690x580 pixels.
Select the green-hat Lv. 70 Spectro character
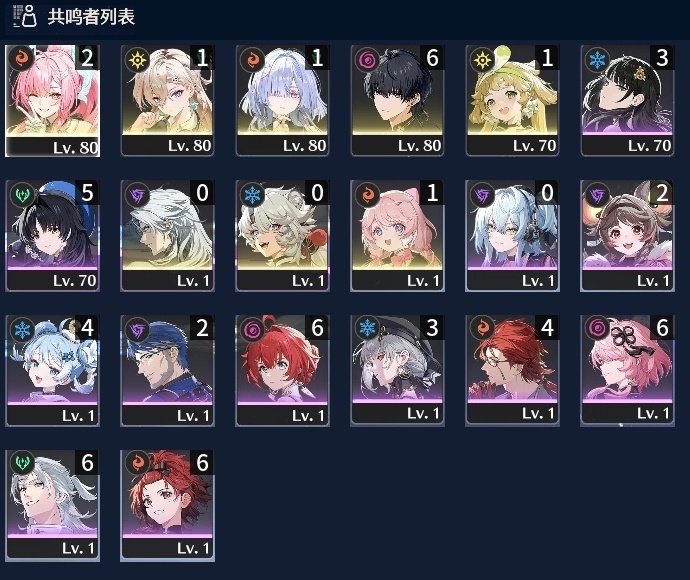tap(512, 101)
